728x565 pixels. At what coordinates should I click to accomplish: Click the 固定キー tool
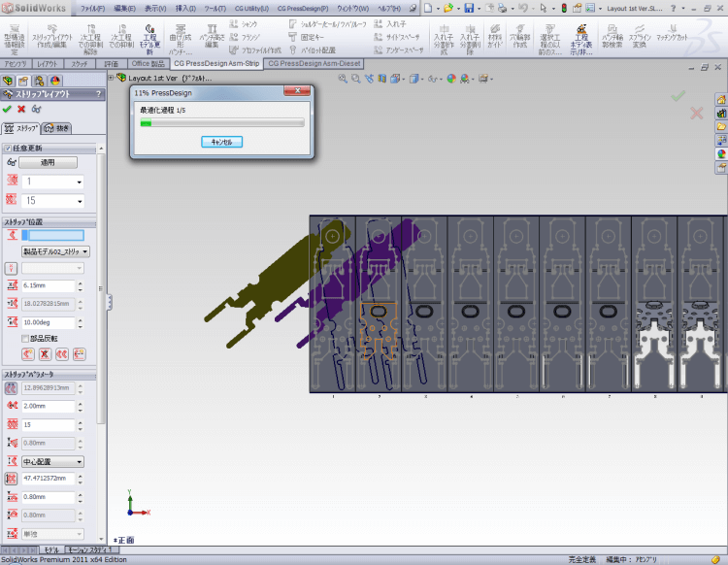(x=306, y=37)
